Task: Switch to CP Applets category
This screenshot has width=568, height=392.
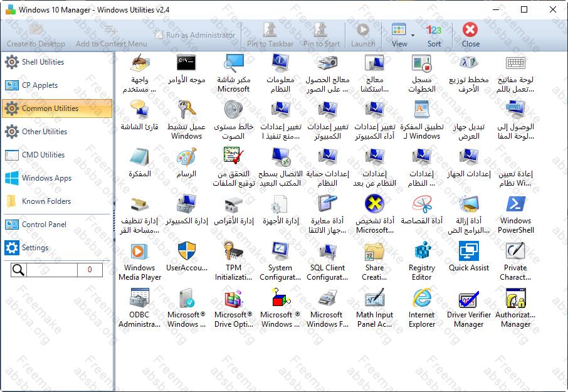Action: pos(57,85)
